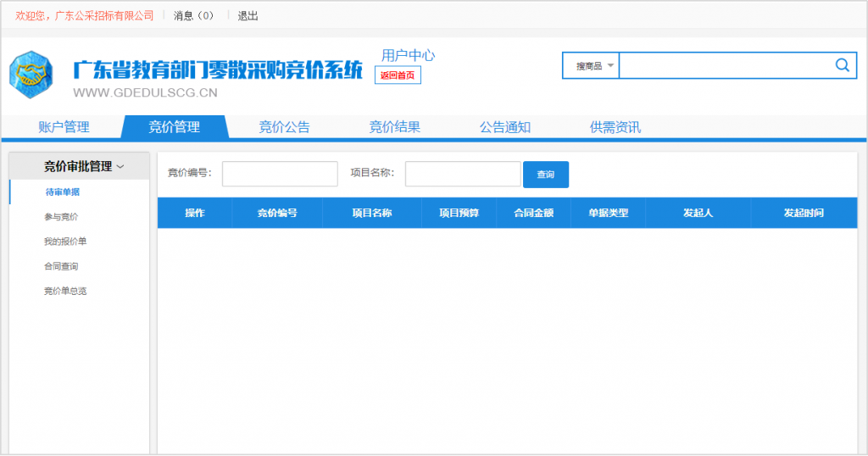Click the 竞价编号 input field

pyautogui.click(x=280, y=174)
